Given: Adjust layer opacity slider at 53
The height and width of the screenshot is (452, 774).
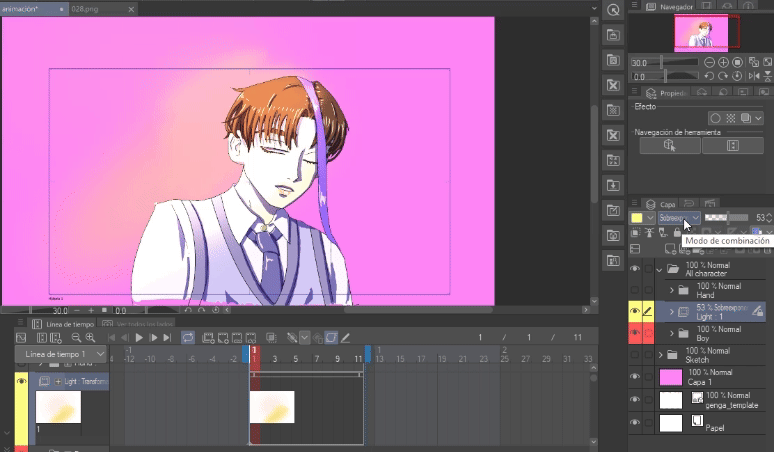Looking at the screenshot, I should [x=726, y=218].
